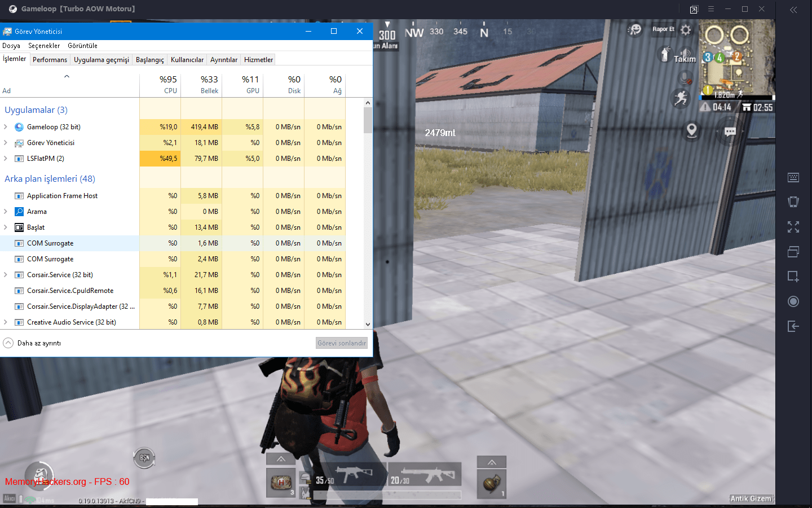Image resolution: width=812 pixels, height=508 pixels.
Task: Click the Uygulamalar (3) group heading
Action: [x=36, y=110]
